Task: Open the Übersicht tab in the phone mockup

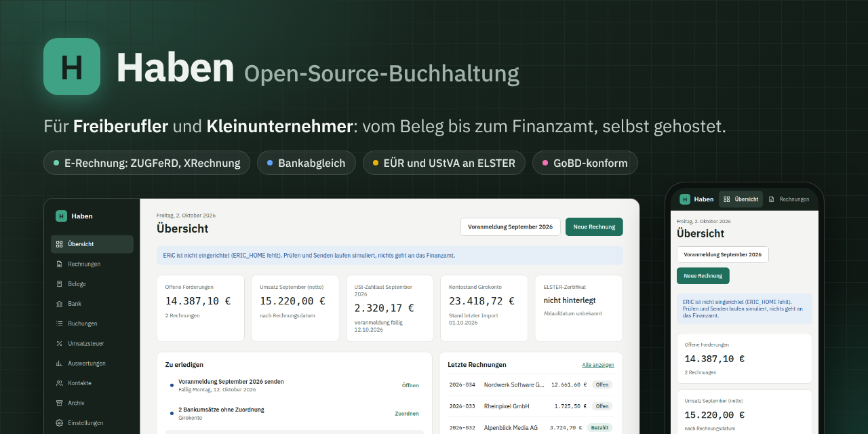Action: click(741, 199)
